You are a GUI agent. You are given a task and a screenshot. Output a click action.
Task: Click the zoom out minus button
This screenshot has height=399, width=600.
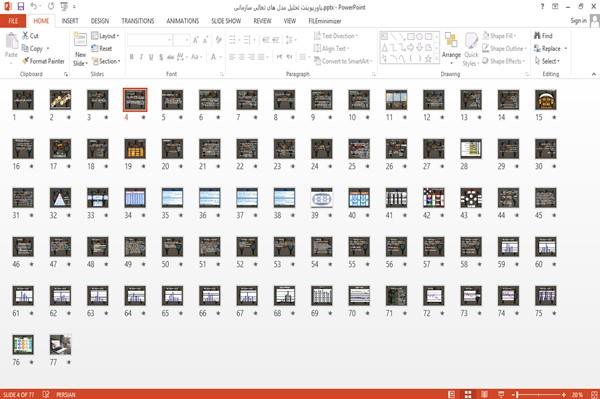(514, 394)
